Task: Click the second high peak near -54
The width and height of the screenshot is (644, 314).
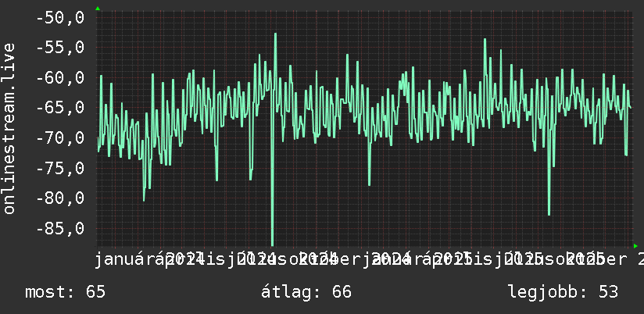Action: coord(485,40)
